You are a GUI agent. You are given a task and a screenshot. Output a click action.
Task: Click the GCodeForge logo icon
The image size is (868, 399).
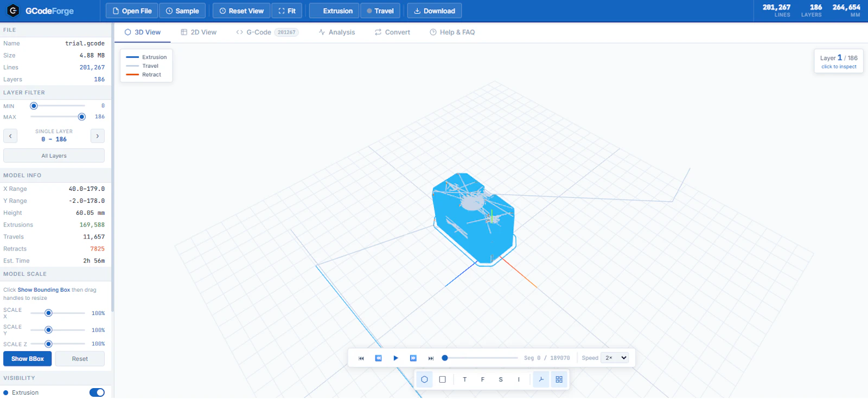(13, 10)
